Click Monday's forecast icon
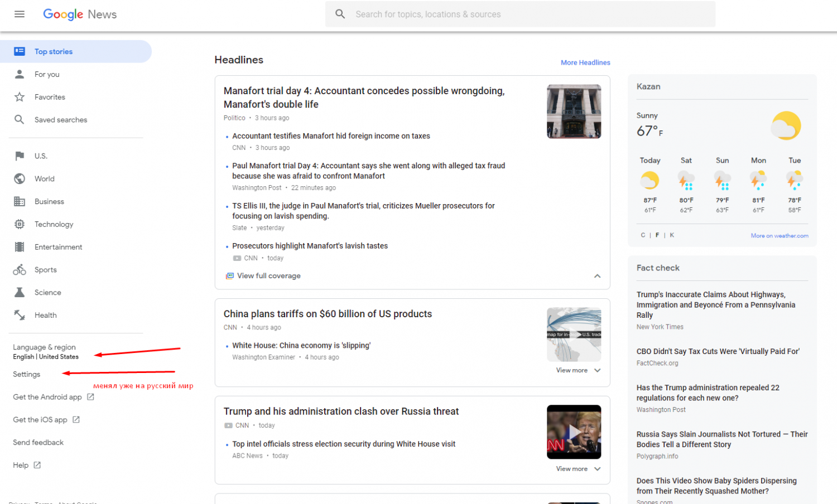This screenshot has width=837, height=504. click(x=758, y=181)
